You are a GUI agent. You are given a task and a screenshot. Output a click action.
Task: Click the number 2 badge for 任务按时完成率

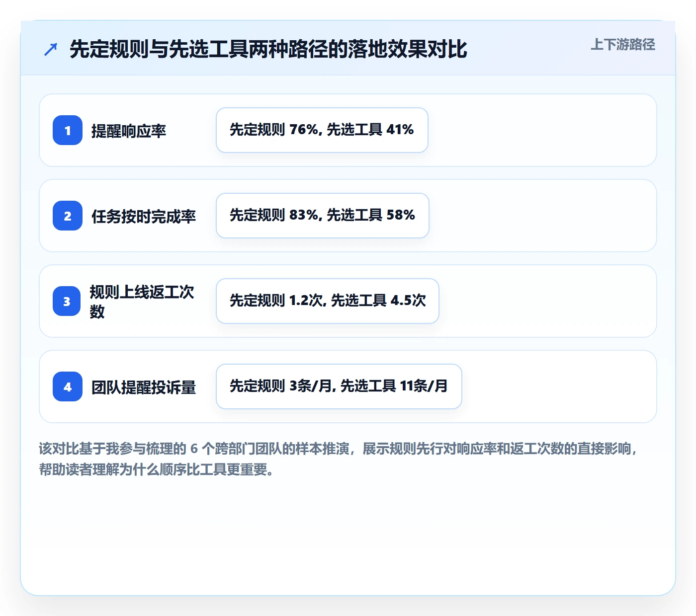pyautogui.click(x=68, y=216)
